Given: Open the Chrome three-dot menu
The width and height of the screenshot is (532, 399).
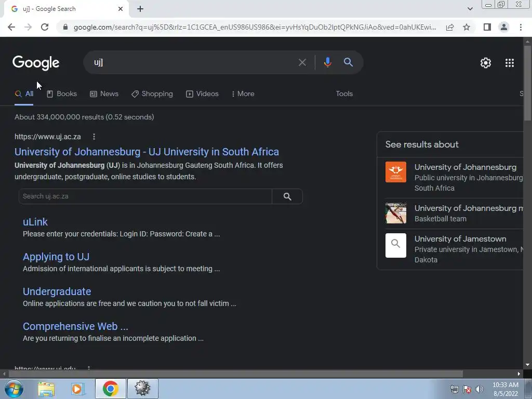Looking at the screenshot, I should (521, 27).
